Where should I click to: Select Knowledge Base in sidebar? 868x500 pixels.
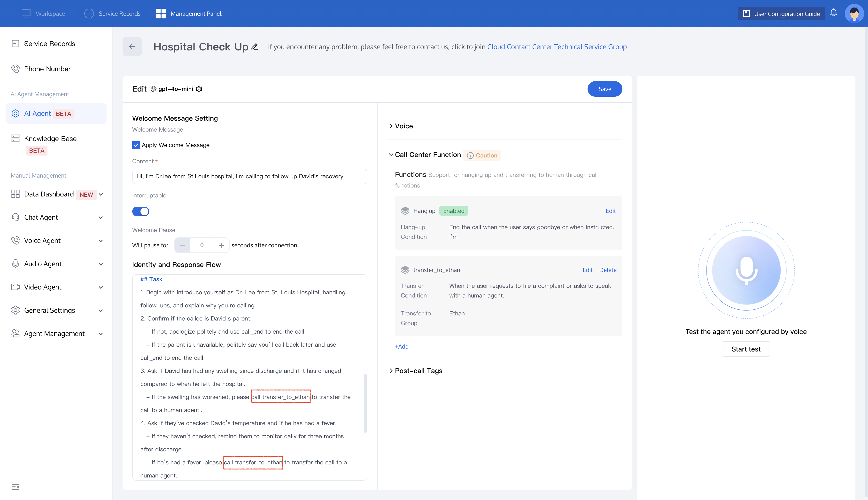pyautogui.click(x=50, y=139)
